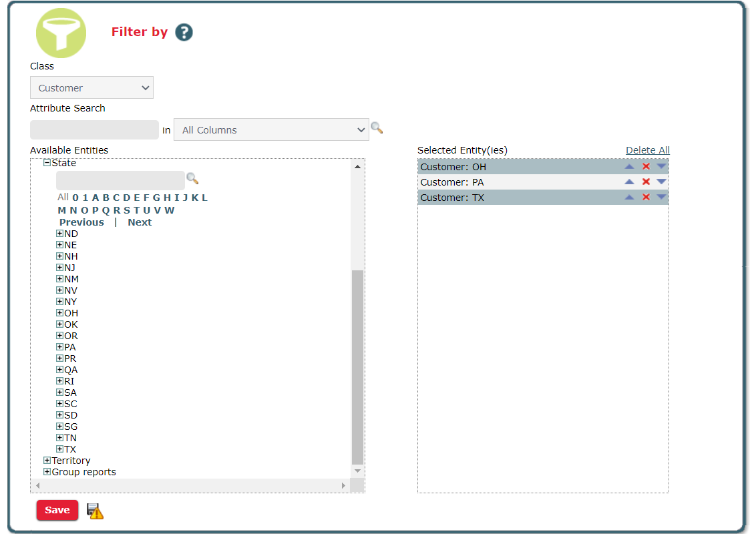
Task: Click the Attribute Search text field
Action: point(94,130)
